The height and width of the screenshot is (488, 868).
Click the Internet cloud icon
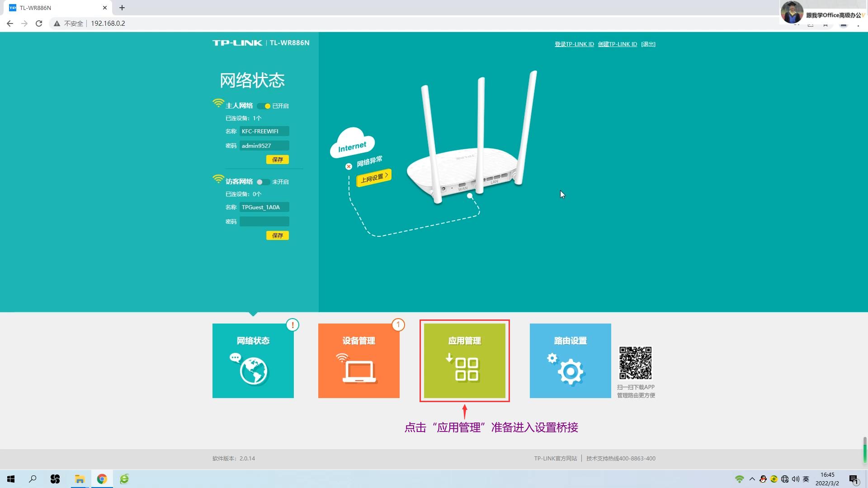(352, 143)
